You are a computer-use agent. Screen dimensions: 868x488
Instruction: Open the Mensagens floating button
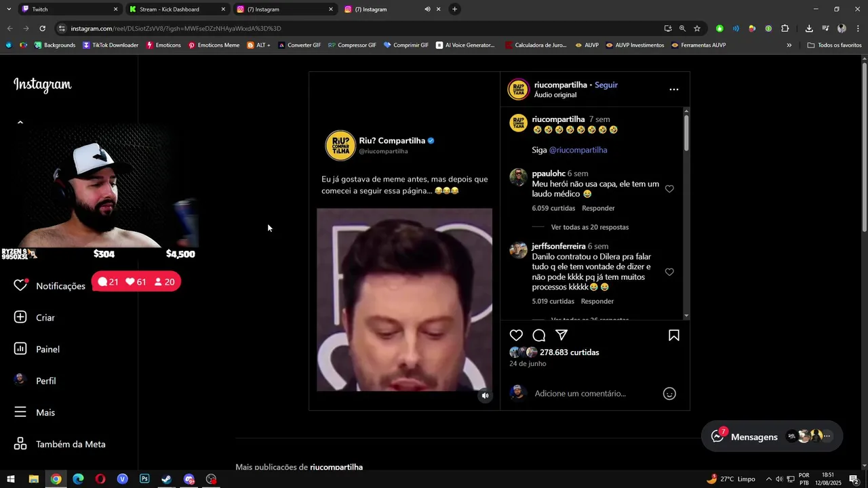(772, 437)
